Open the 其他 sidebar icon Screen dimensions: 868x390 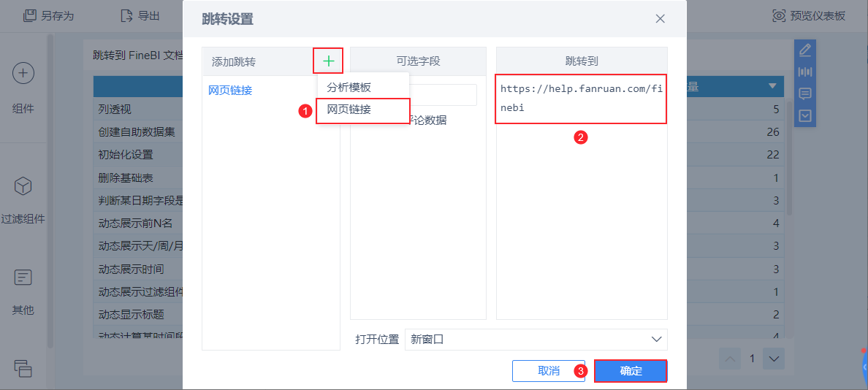(23, 278)
